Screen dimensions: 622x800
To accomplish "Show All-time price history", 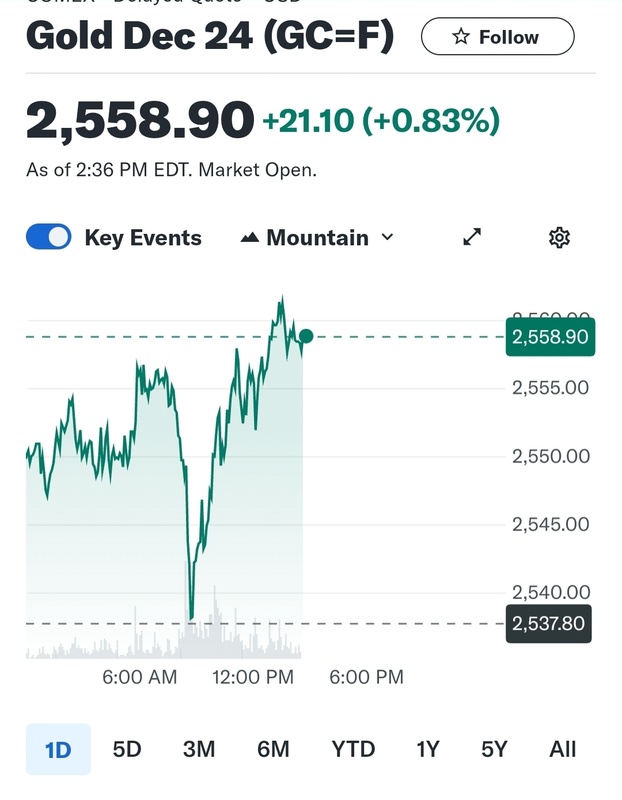I will click(563, 749).
